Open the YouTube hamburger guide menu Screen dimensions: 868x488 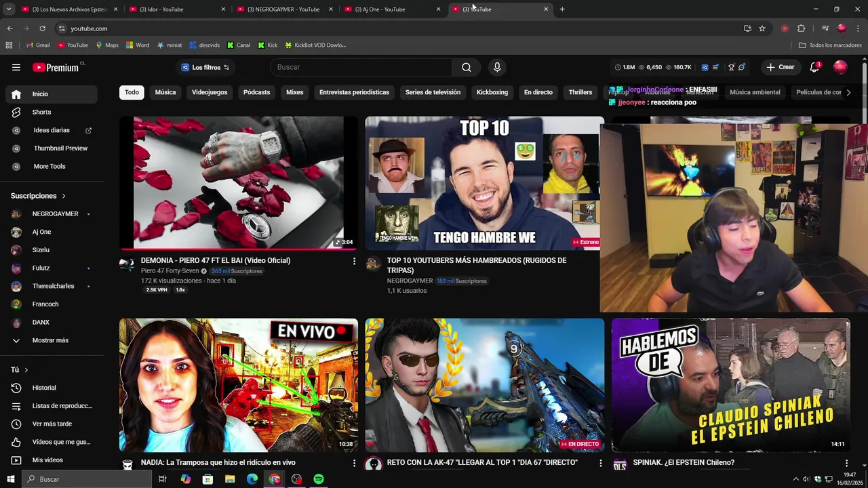(16, 67)
